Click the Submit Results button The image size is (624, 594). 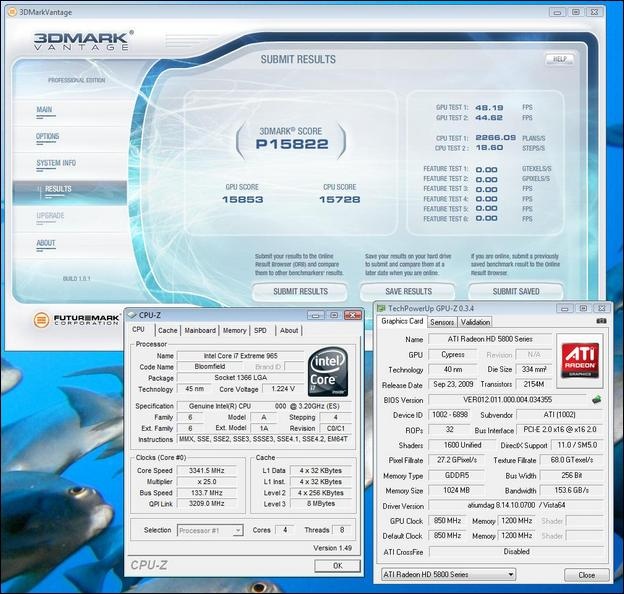[x=300, y=292]
